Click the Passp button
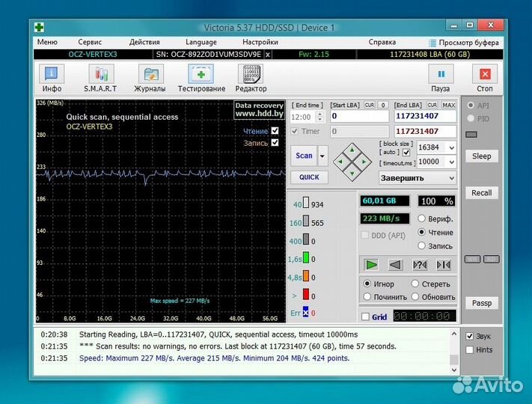 point(481,303)
